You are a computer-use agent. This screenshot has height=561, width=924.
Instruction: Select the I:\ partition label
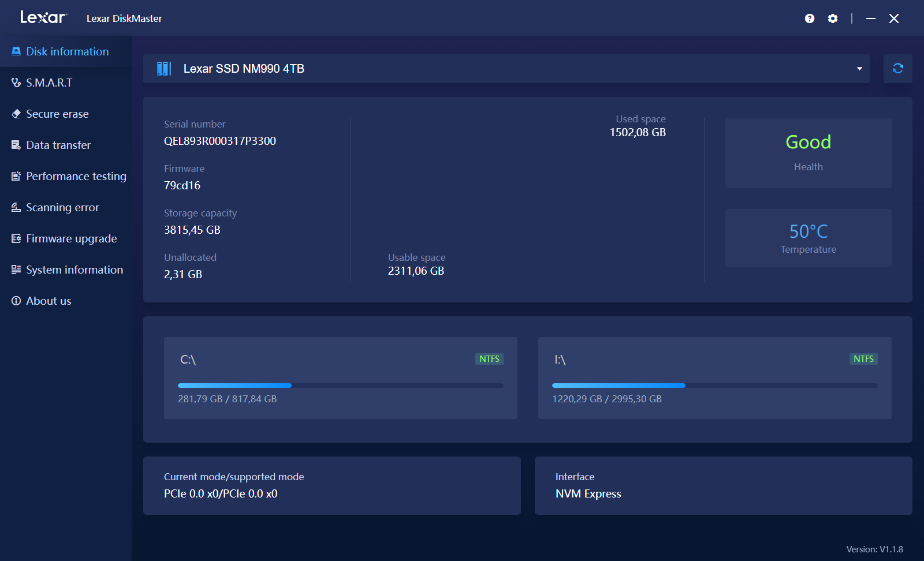pos(560,360)
